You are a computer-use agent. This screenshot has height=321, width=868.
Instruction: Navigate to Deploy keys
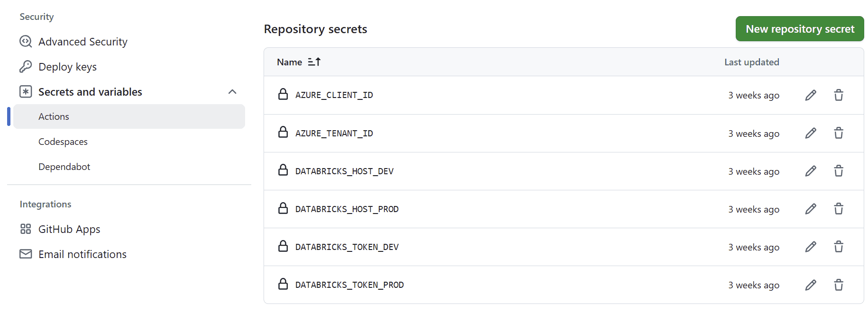(67, 67)
